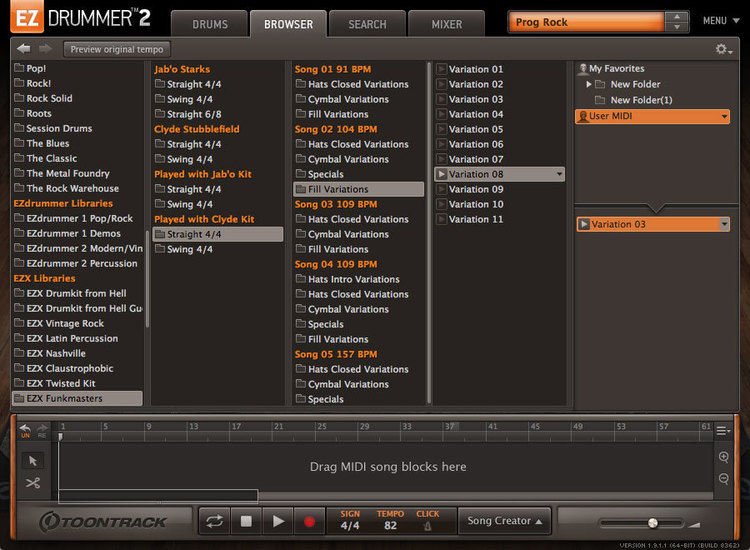Switch to the MIXER tab

point(447,24)
